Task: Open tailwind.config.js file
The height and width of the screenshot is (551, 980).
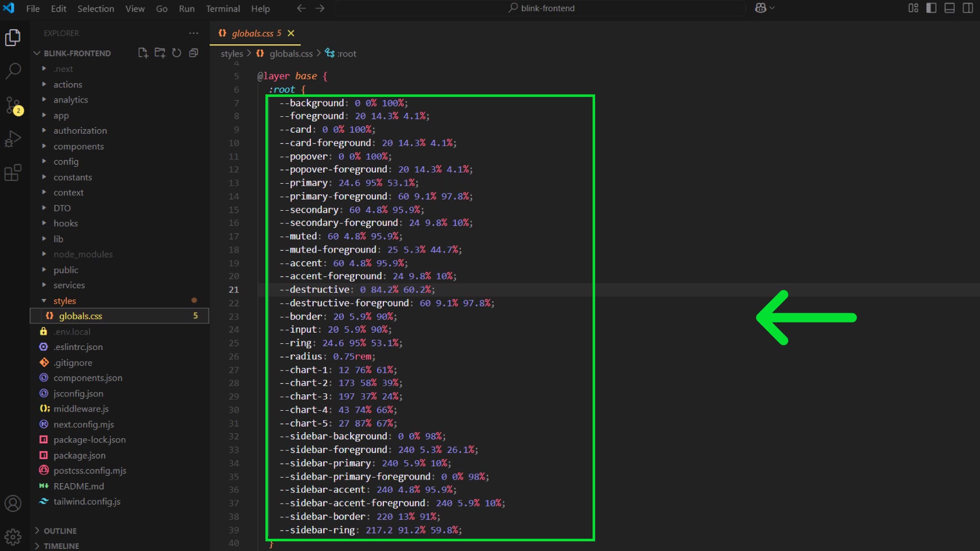Action: click(87, 502)
